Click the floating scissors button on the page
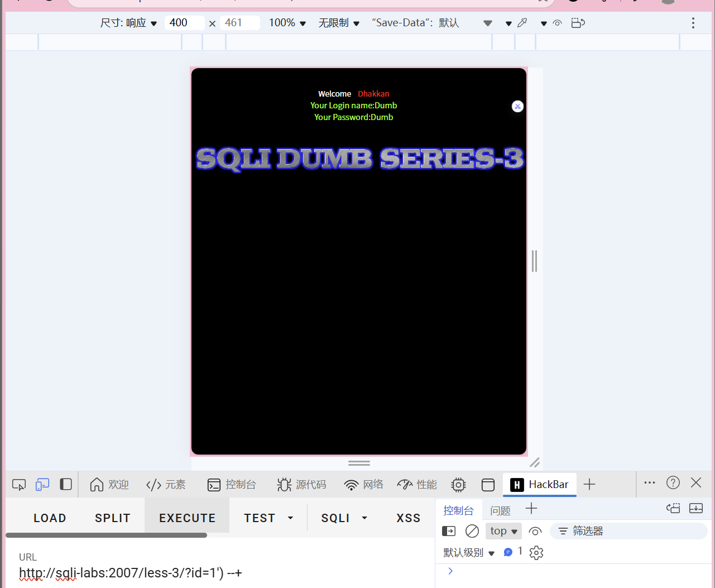 (x=517, y=106)
